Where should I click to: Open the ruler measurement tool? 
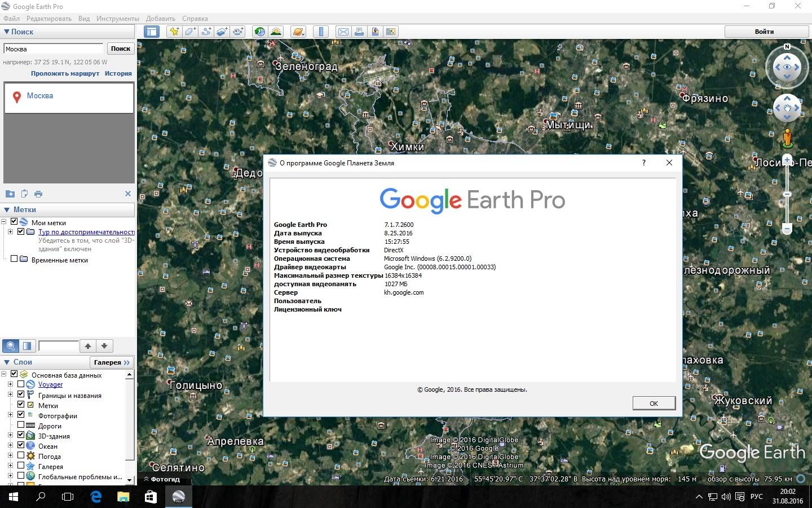tap(321, 32)
